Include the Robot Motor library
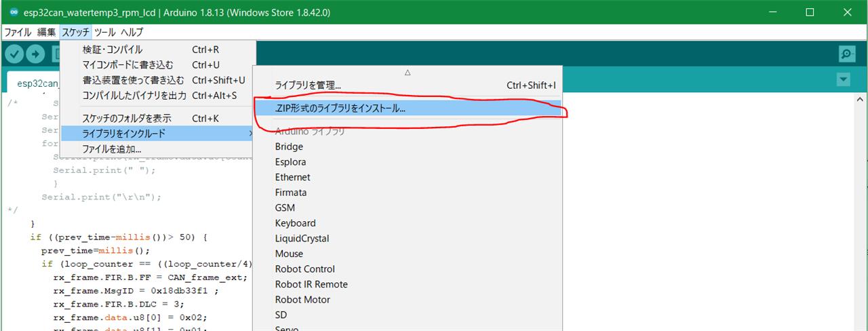 click(408, 300)
